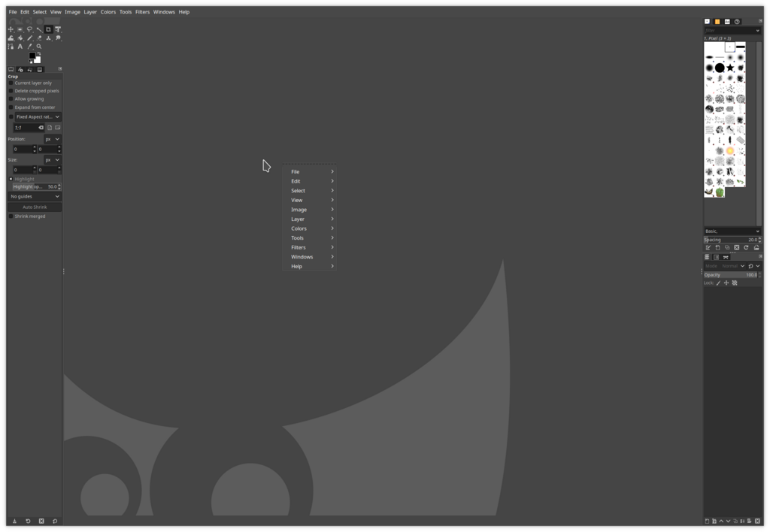Select the Bucket Fill tool
This screenshot has height=532, width=770.
coord(20,38)
